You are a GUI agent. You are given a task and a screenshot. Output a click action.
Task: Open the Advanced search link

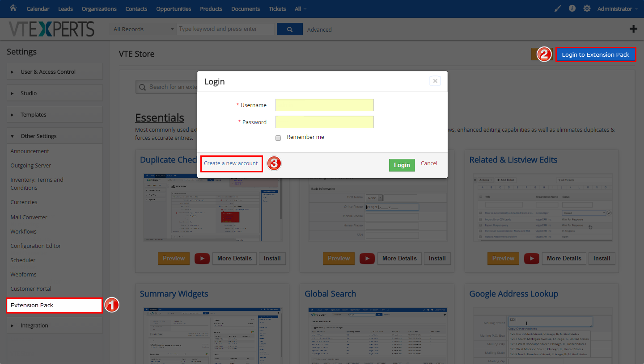coord(319,29)
